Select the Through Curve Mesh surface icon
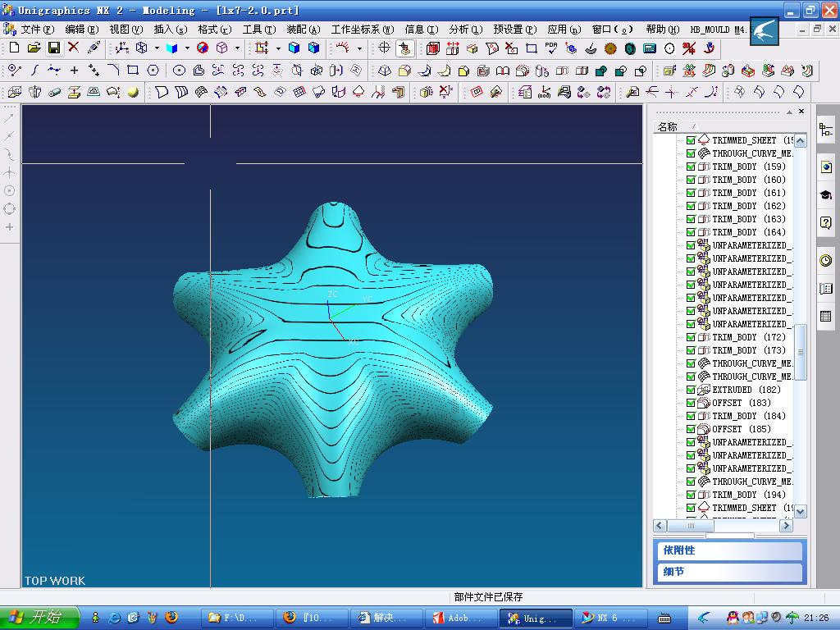This screenshot has height=630, width=840. tap(201, 92)
